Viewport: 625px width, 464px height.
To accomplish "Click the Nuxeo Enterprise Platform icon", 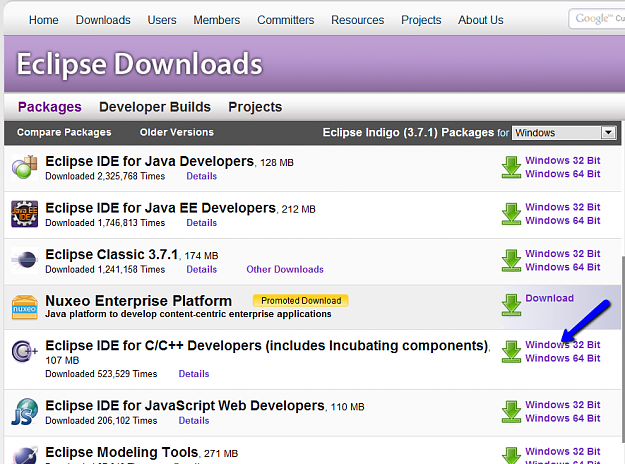I will click(25, 307).
